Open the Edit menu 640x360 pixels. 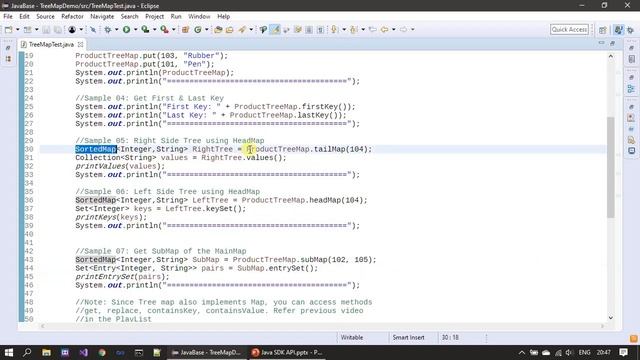tap(24, 16)
